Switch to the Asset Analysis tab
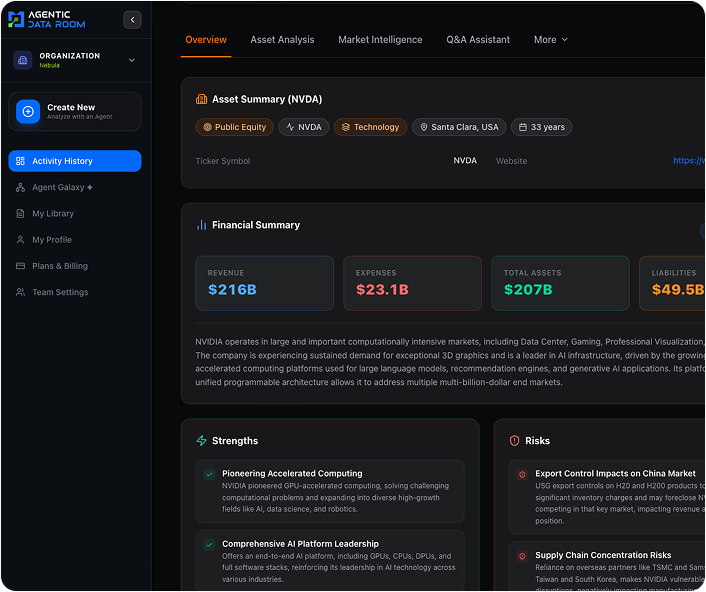 tap(282, 40)
